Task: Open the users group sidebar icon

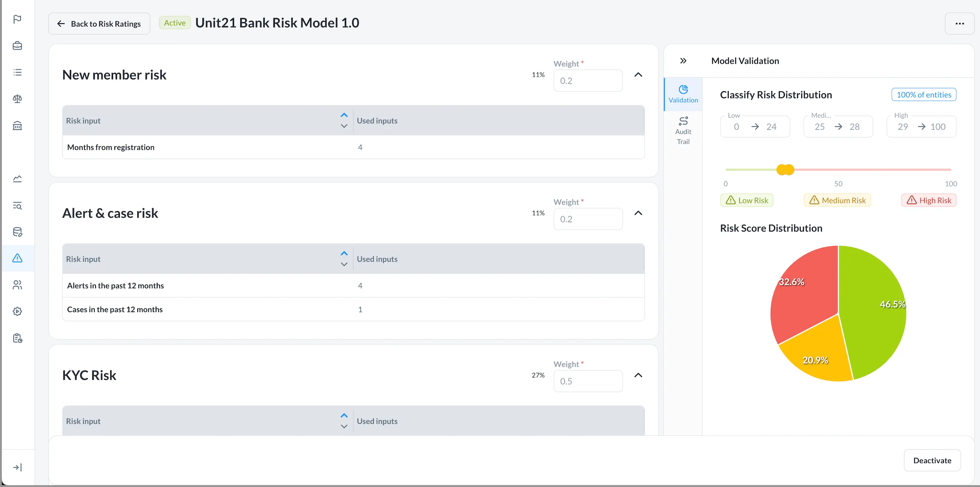Action: 17,285
